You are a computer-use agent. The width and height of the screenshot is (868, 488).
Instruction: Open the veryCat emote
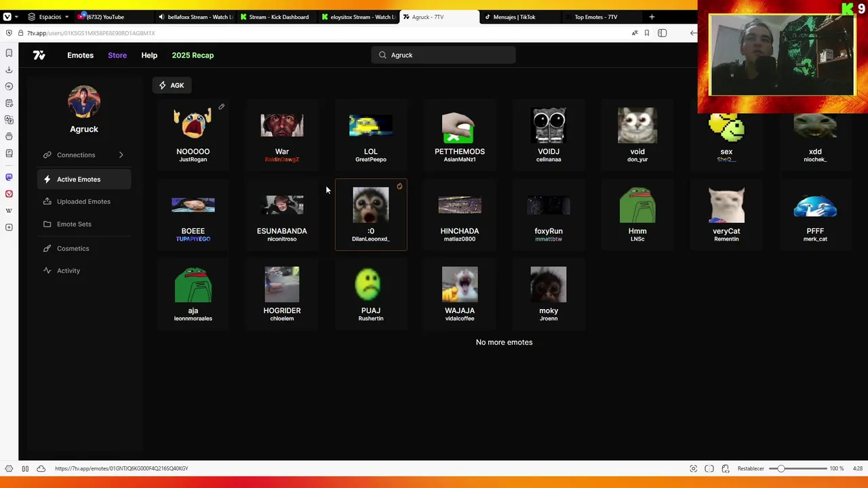[726, 215]
